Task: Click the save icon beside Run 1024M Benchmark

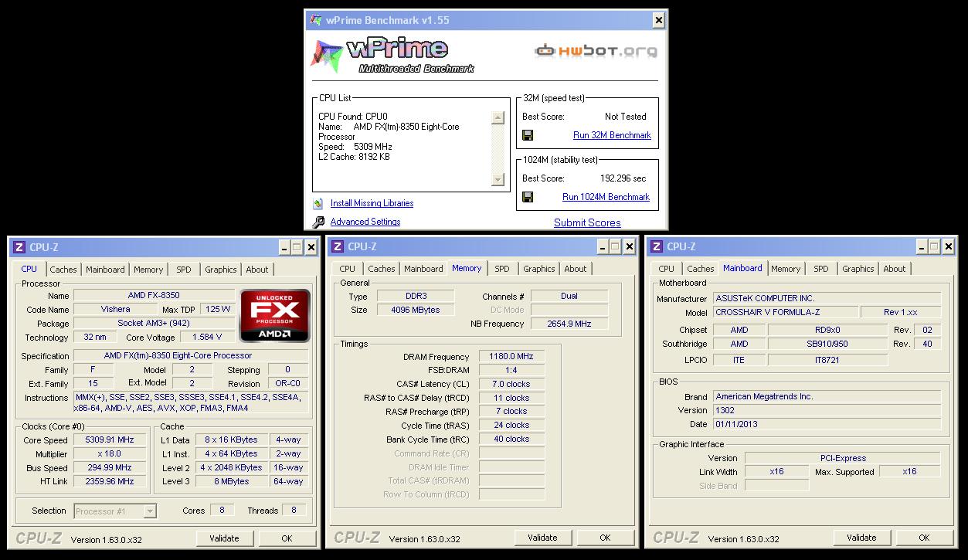Action: [x=528, y=197]
